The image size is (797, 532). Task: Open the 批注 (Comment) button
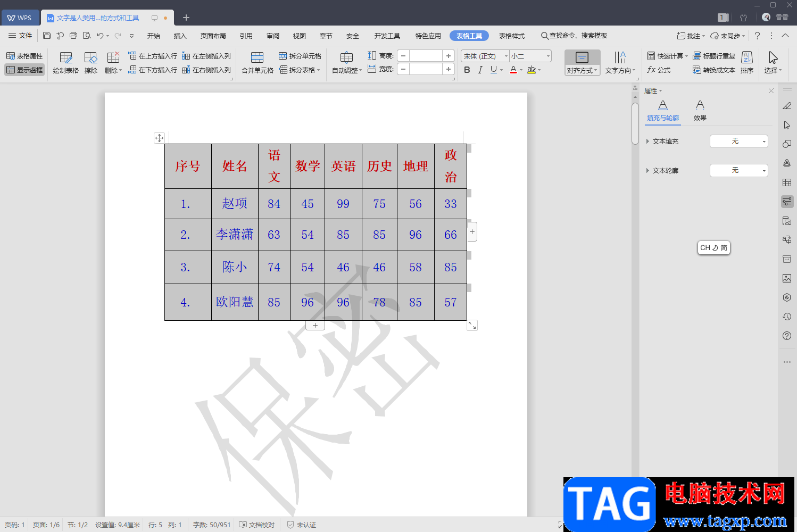pos(691,36)
